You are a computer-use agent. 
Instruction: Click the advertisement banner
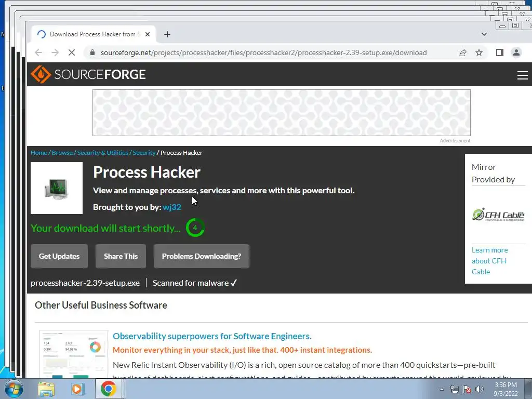pyautogui.click(x=281, y=113)
